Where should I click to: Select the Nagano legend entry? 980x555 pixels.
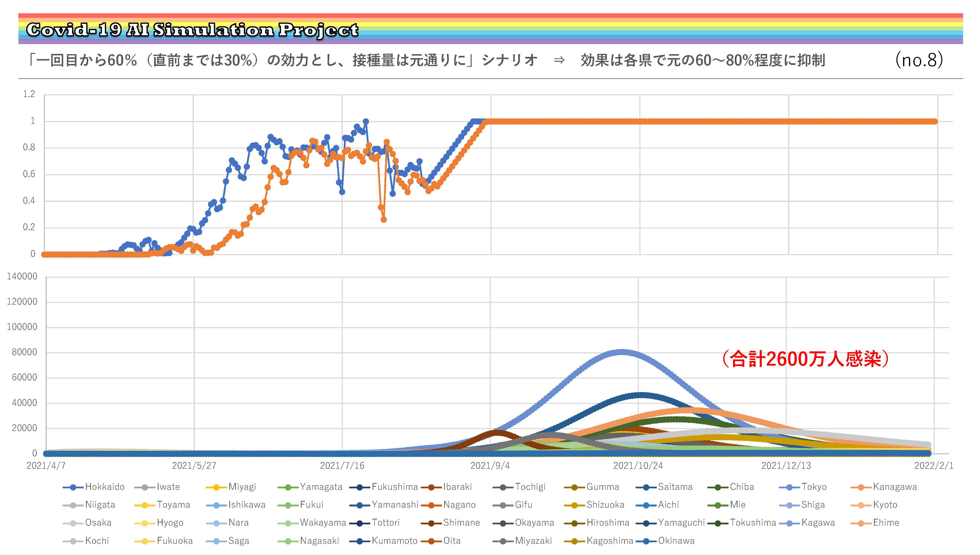tap(448, 505)
